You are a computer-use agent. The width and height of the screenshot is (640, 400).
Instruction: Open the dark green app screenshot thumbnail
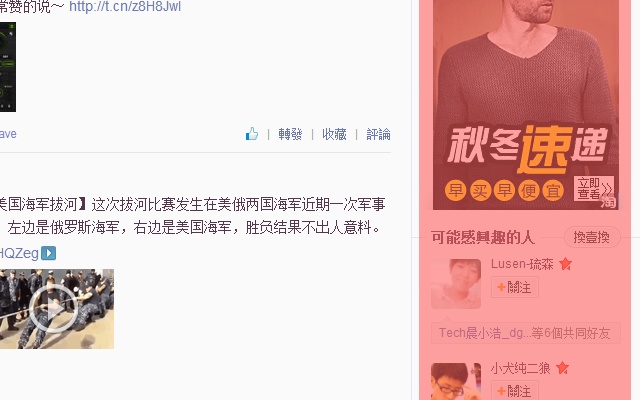click(8, 67)
